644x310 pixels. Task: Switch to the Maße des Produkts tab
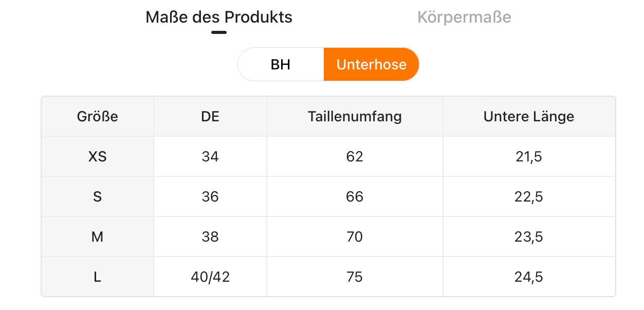(219, 17)
